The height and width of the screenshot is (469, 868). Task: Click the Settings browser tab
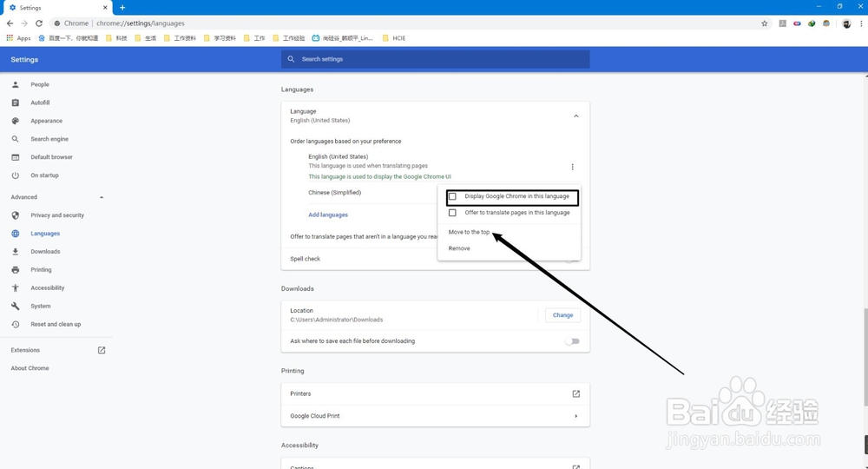[57, 8]
